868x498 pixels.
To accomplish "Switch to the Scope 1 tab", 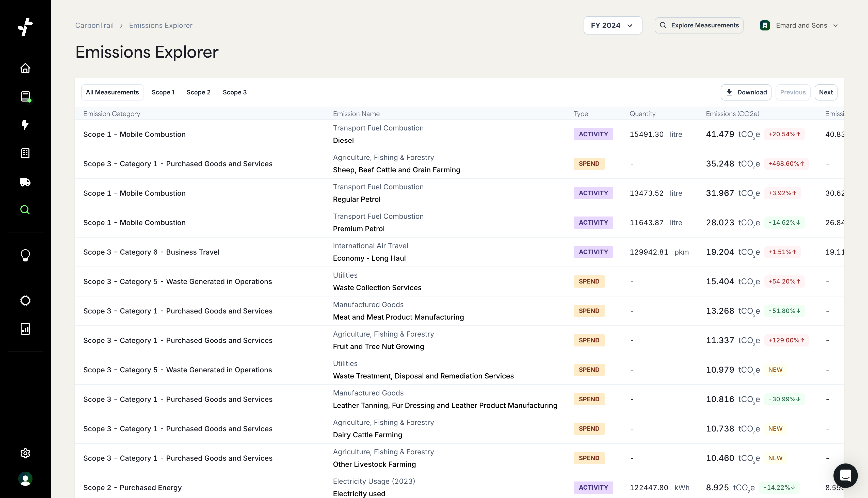I will 163,92.
